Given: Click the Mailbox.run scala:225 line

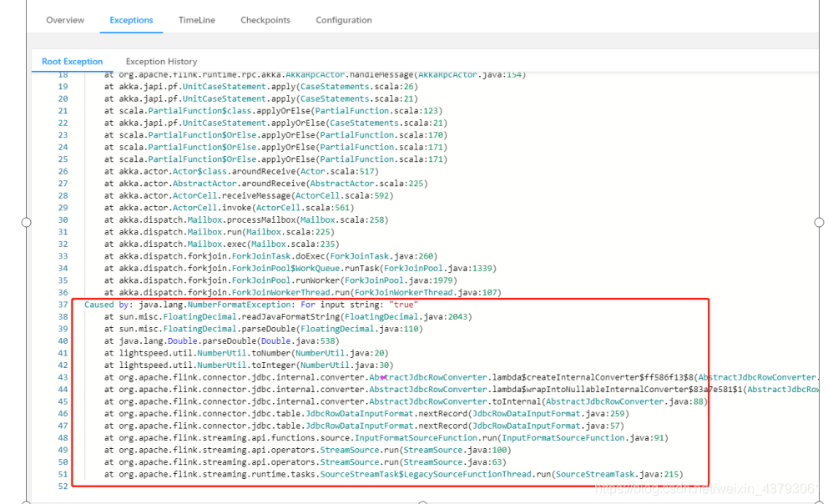Looking at the screenshot, I should pyautogui.click(x=220, y=232).
